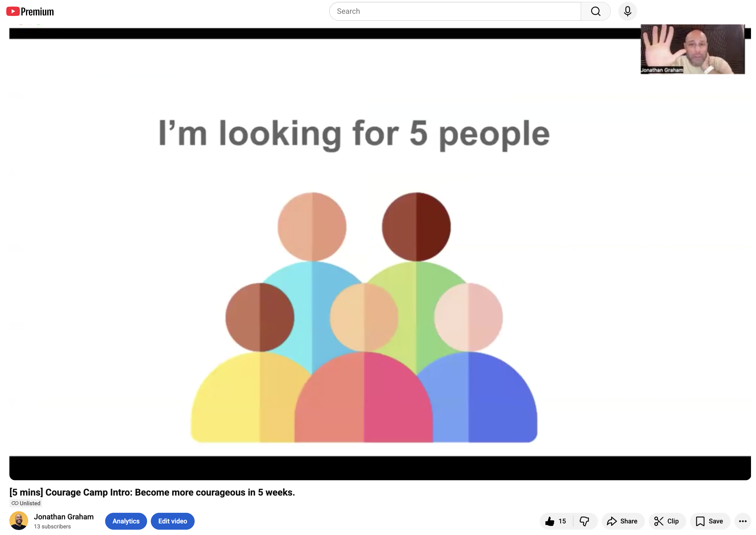Dislike the video with thumbs-down icon
The width and height of the screenshot is (756, 535).
[x=585, y=521]
